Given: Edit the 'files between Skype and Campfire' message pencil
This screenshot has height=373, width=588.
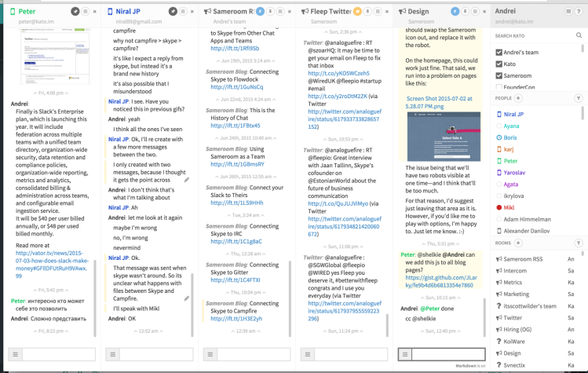Looking at the screenshot, I should pos(186,298).
